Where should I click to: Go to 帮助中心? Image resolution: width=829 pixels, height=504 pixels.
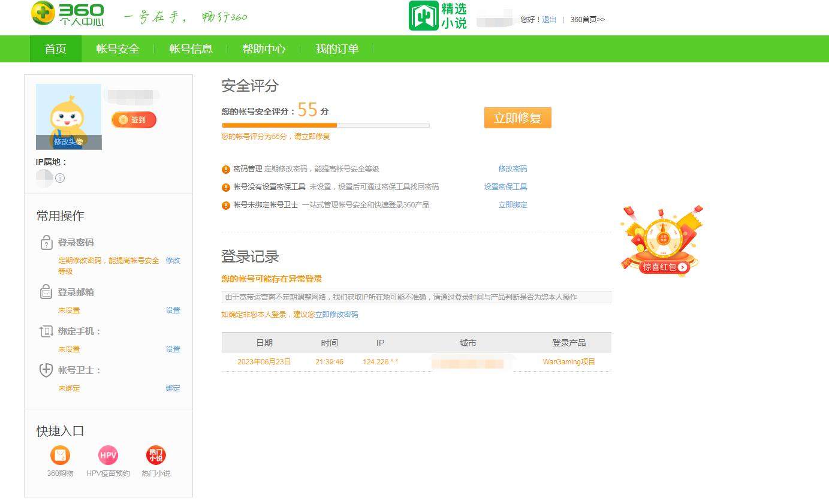(264, 49)
